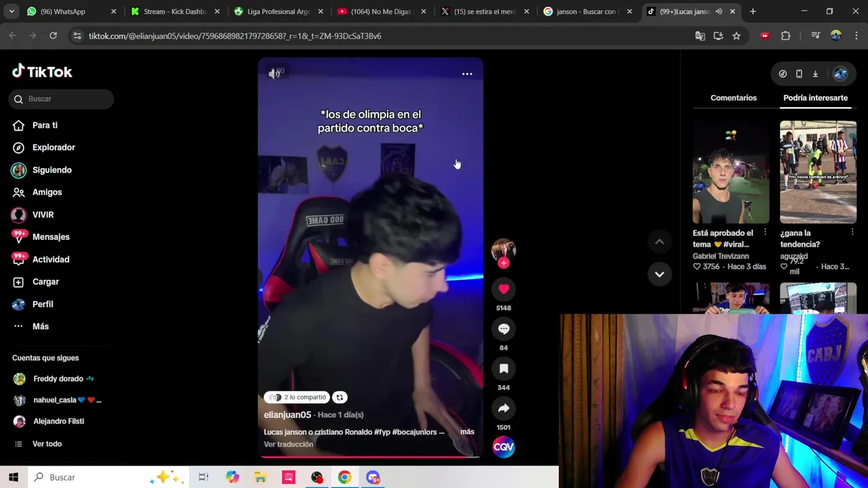Viewport: 868px width, 488px height.
Task: Expand the caption with más
Action: (x=467, y=432)
